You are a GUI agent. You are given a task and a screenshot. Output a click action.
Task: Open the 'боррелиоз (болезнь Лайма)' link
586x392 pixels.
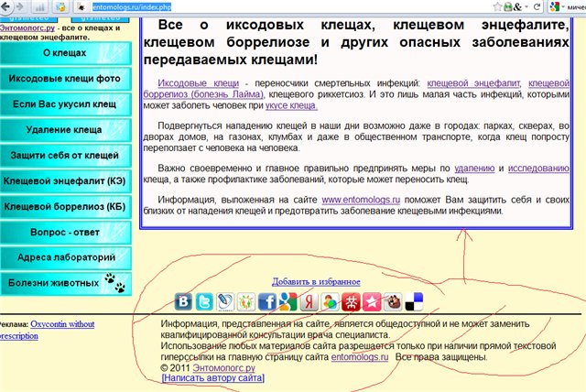tap(203, 94)
